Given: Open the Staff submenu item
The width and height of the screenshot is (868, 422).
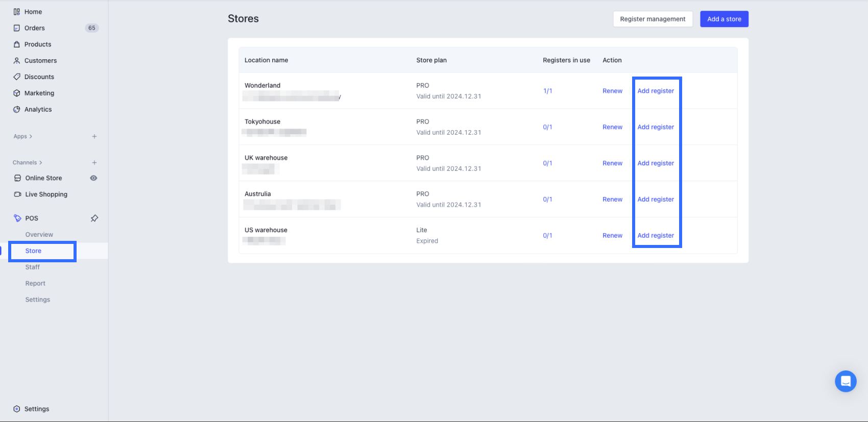Looking at the screenshot, I should click(x=33, y=267).
